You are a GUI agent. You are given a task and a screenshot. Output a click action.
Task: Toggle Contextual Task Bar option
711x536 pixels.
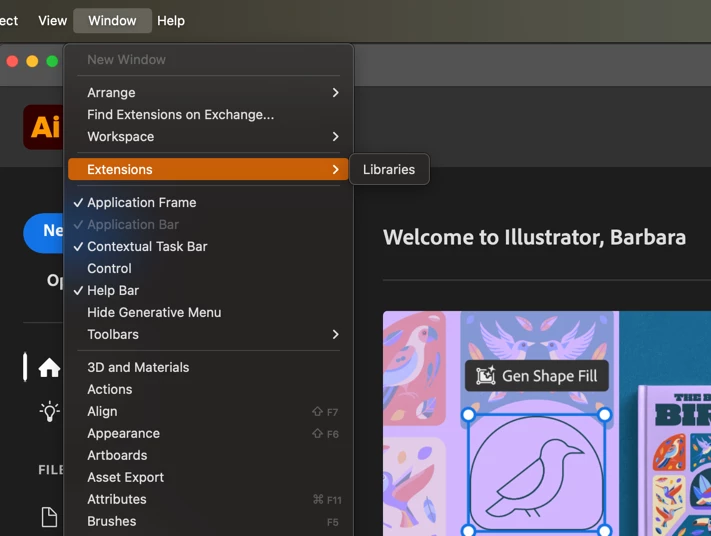(x=208, y=246)
